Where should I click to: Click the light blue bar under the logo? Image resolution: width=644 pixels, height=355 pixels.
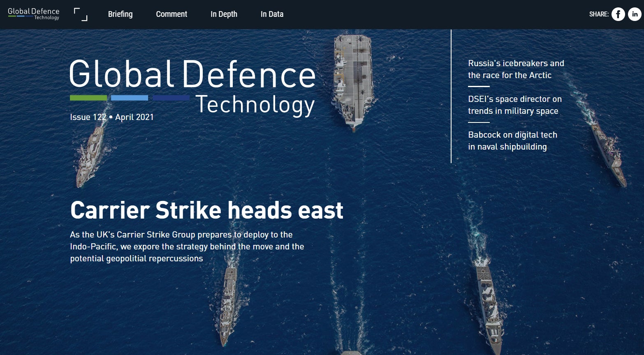tap(130, 98)
